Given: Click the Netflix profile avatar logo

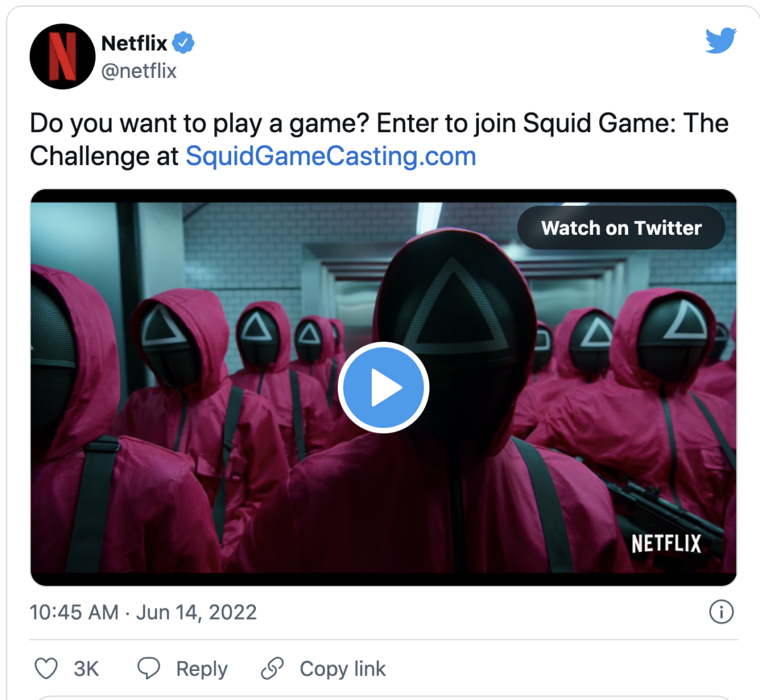Looking at the screenshot, I should pos(63,56).
